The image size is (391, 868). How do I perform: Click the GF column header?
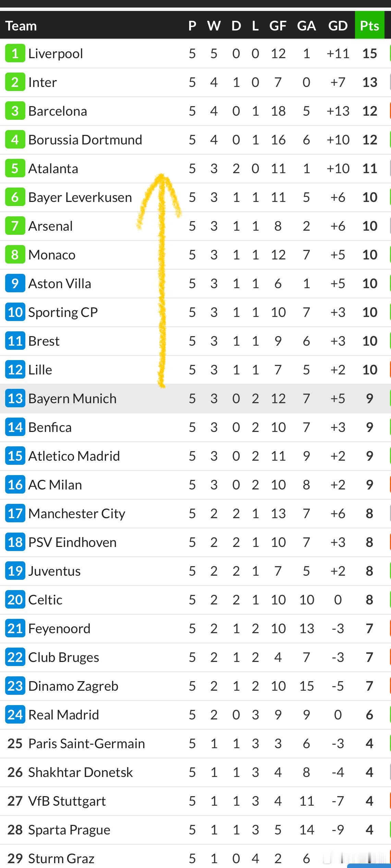278,26
